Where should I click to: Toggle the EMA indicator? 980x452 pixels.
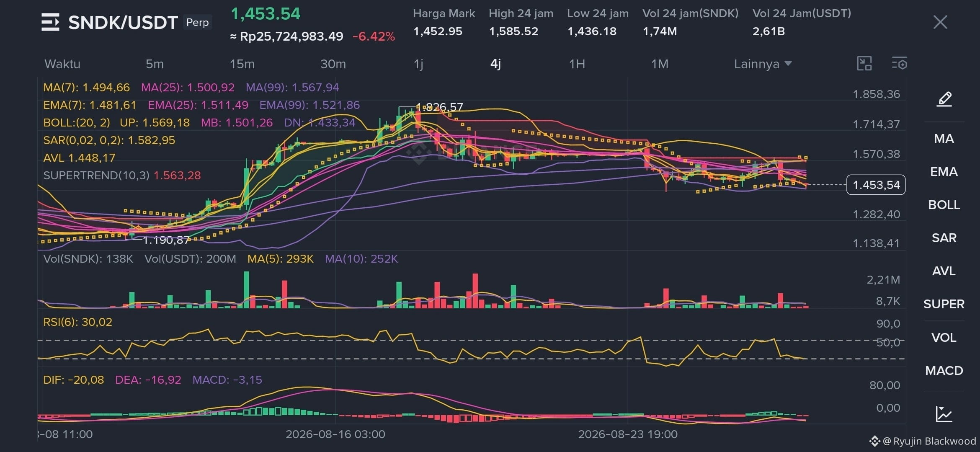(944, 172)
